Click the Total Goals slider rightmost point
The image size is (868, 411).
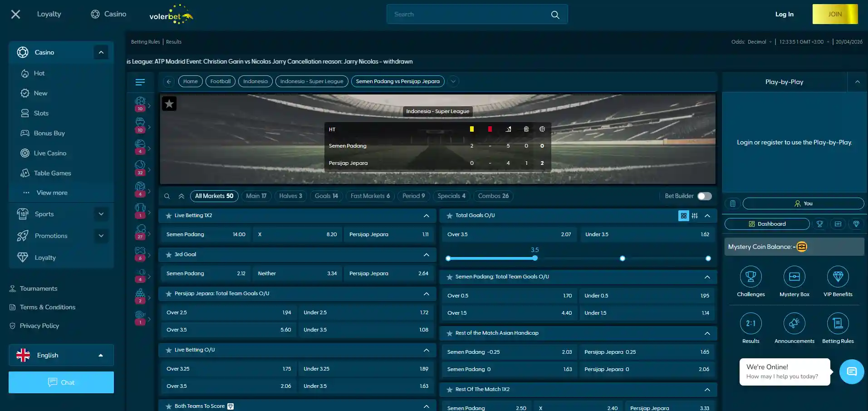pyautogui.click(x=708, y=258)
